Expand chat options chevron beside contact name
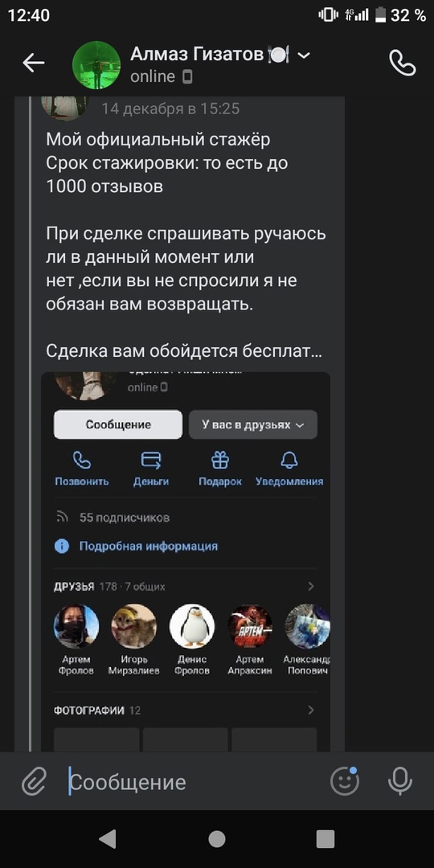 pos(304,55)
